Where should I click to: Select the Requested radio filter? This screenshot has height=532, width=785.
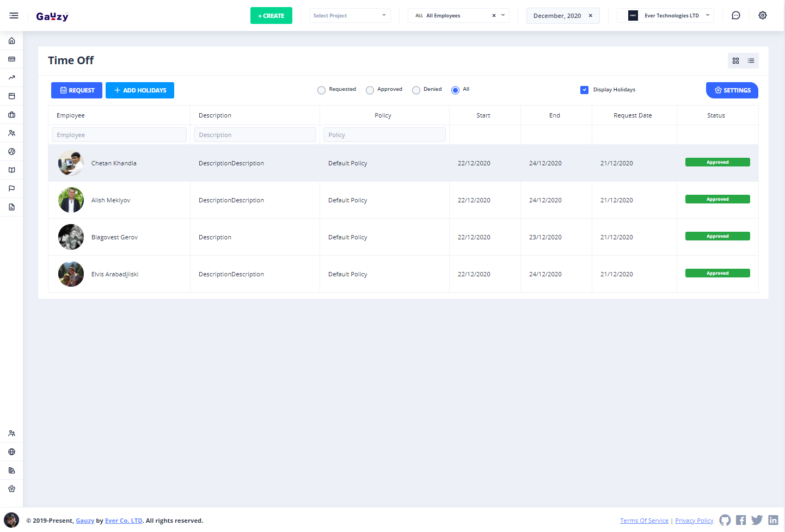click(322, 90)
